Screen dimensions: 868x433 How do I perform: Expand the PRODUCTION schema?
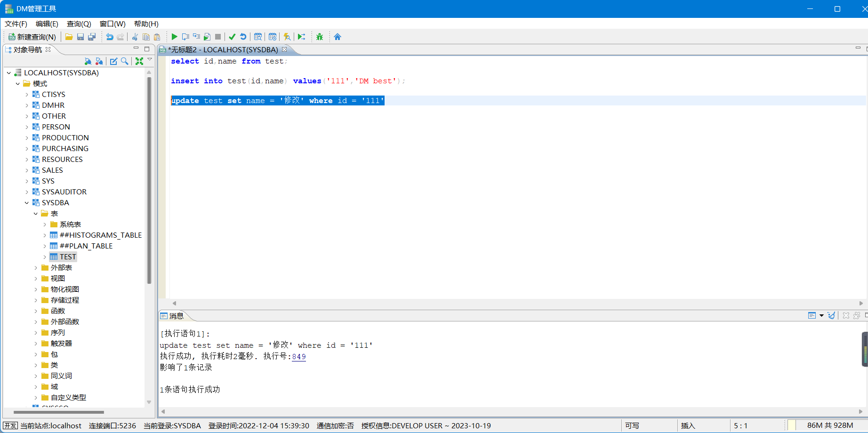tap(27, 137)
